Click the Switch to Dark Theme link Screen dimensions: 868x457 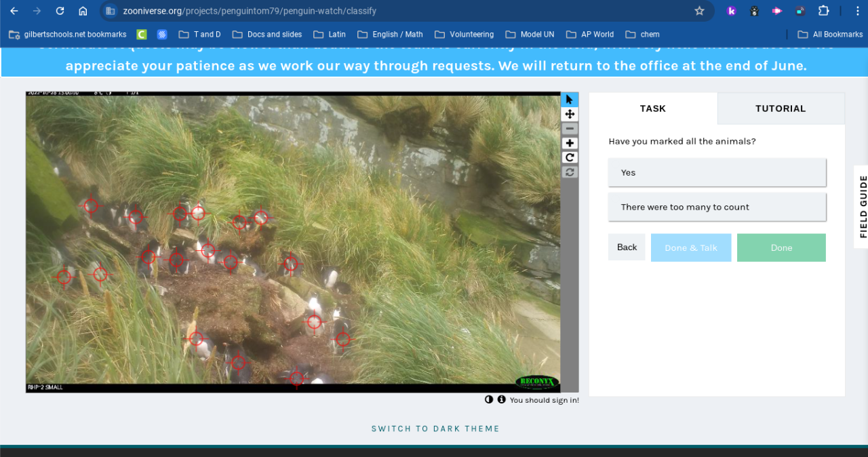(435, 429)
